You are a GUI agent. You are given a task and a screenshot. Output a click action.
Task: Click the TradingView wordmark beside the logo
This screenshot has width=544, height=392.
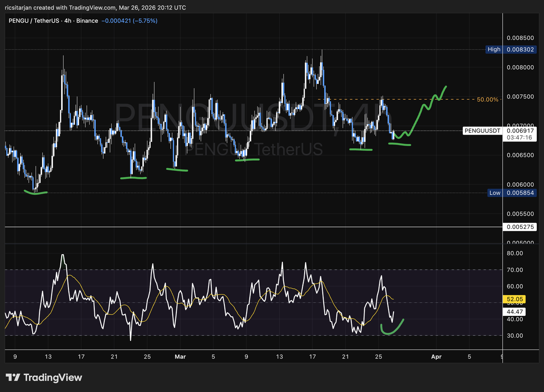point(53,377)
